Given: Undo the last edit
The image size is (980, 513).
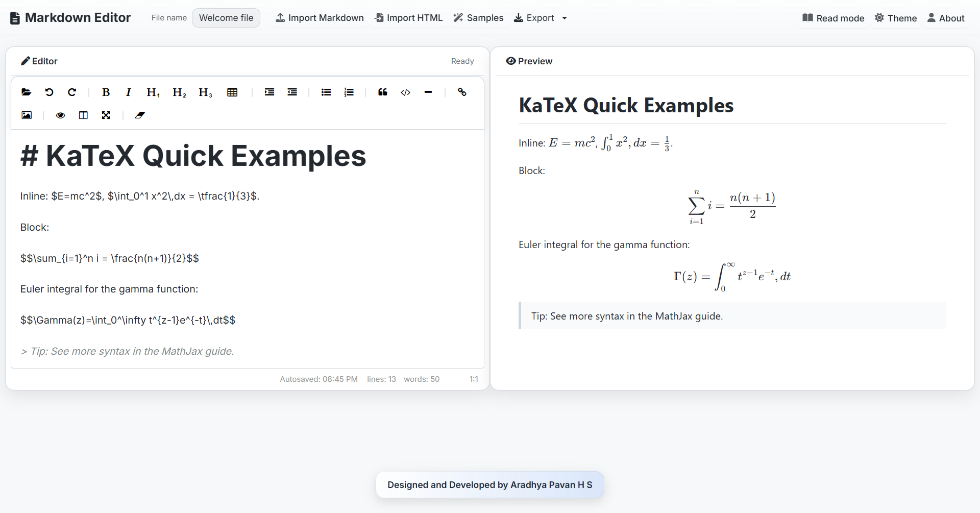Looking at the screenshot, I should [49, 92].
